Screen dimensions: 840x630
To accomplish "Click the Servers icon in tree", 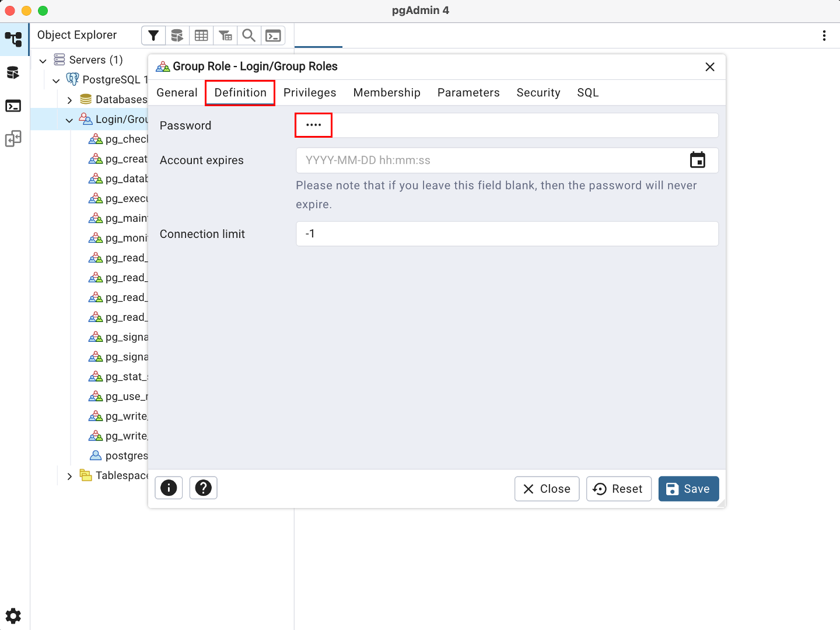I will click(x=60, y=60).
